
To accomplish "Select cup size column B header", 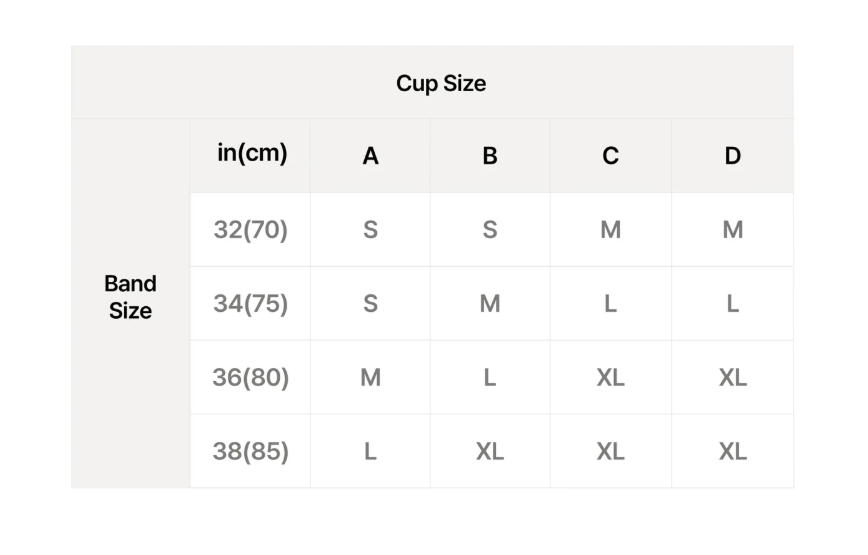I will (x=490, y=156).
